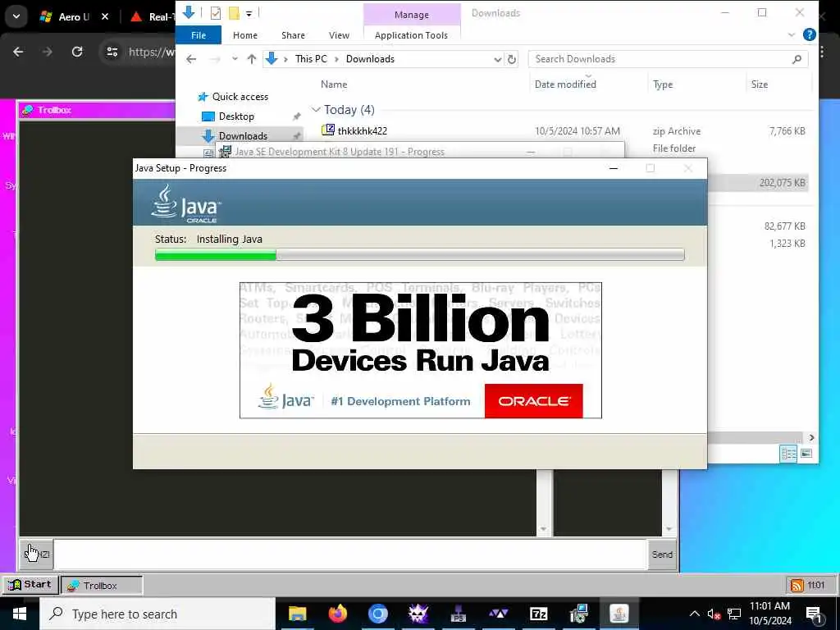
Task: Open 7-Zip from the taskbar
Action: (538, 614)
